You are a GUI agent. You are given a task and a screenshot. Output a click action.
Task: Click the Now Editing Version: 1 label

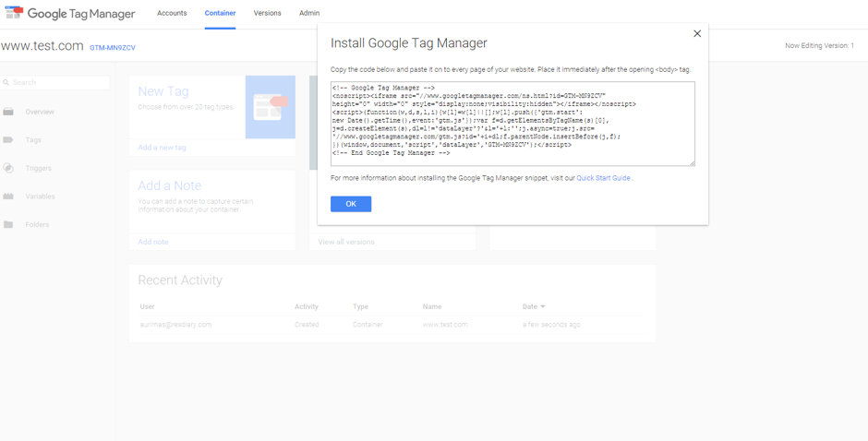click(x=819, y=45)
